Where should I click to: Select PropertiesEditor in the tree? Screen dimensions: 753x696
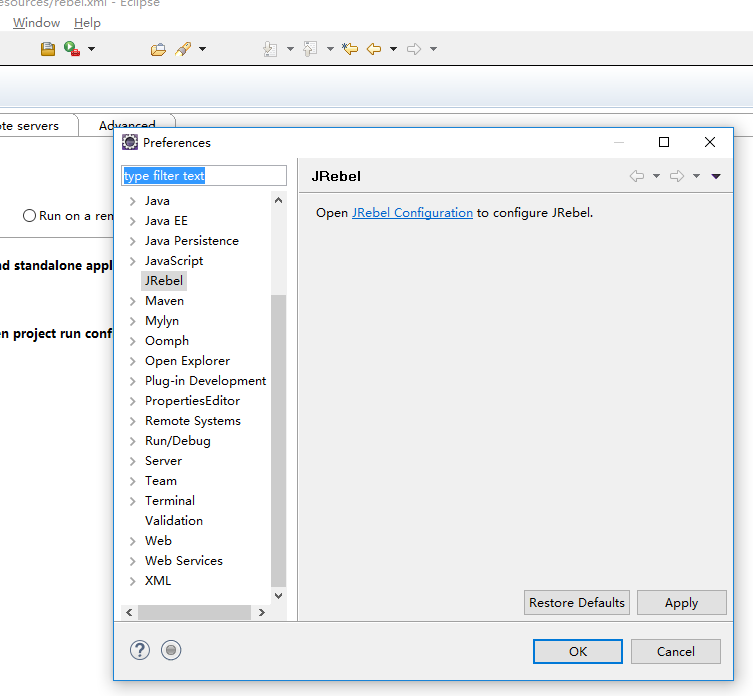[x=192, y=401]
